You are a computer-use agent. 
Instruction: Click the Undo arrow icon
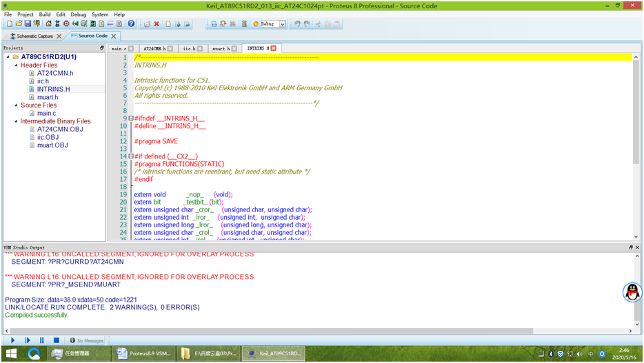[297, 24]
